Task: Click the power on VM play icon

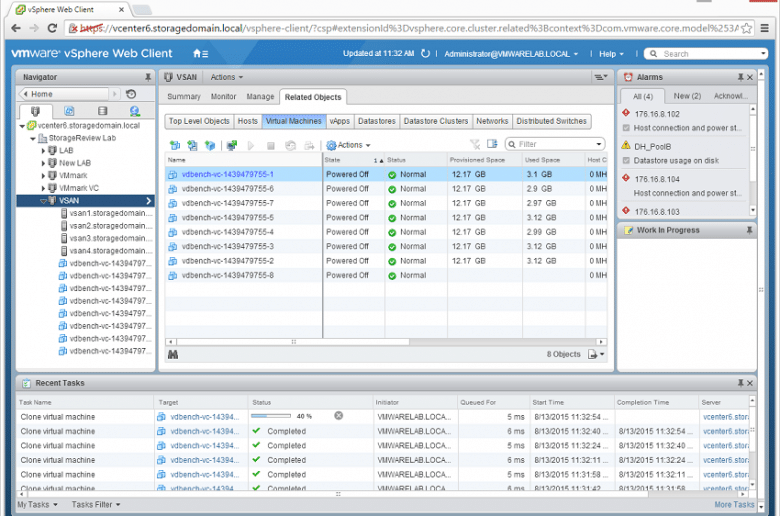Action: pyautogui.click(x=251, y=145)
